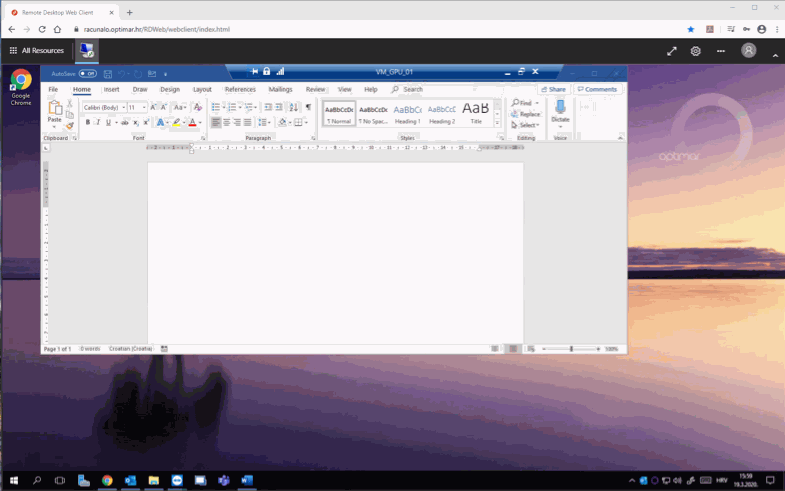Click the Cut scissors icon
Viewport: 785px width, 491px height.
[70, 103]
